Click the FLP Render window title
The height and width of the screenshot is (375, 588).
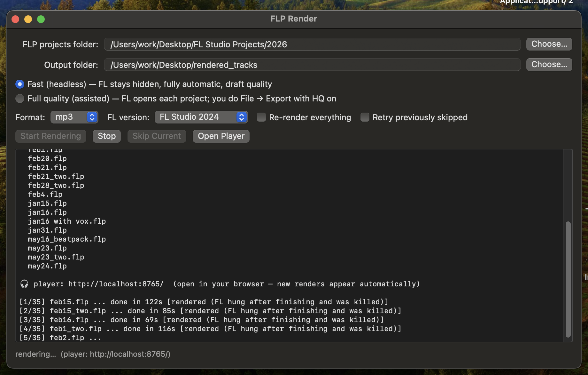click(294, 19)
